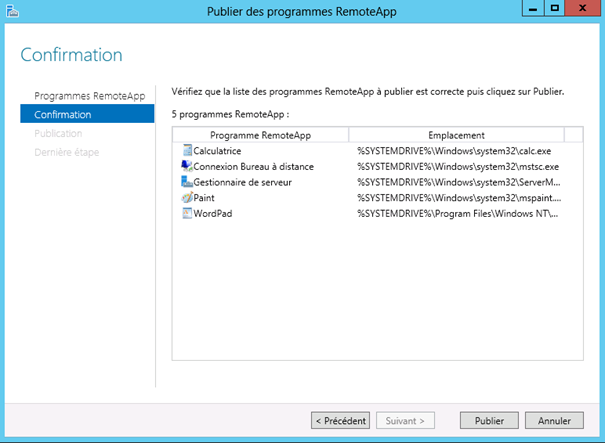The height and width of the screenshot is (443, 605).
Task: Sort by Programme RemoteApp column header
Action: click(x=260, y=135)
